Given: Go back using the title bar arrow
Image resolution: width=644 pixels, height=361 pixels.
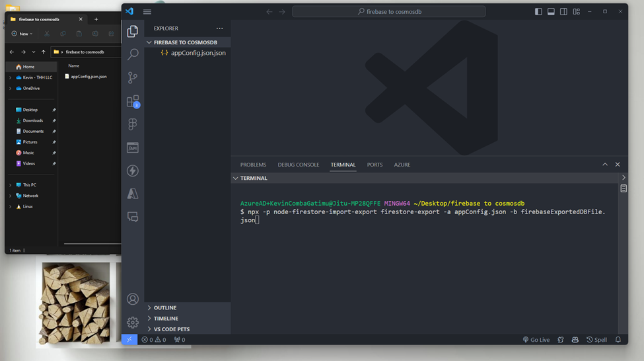Looking at the screenshot, I should (x=269, y=12).
